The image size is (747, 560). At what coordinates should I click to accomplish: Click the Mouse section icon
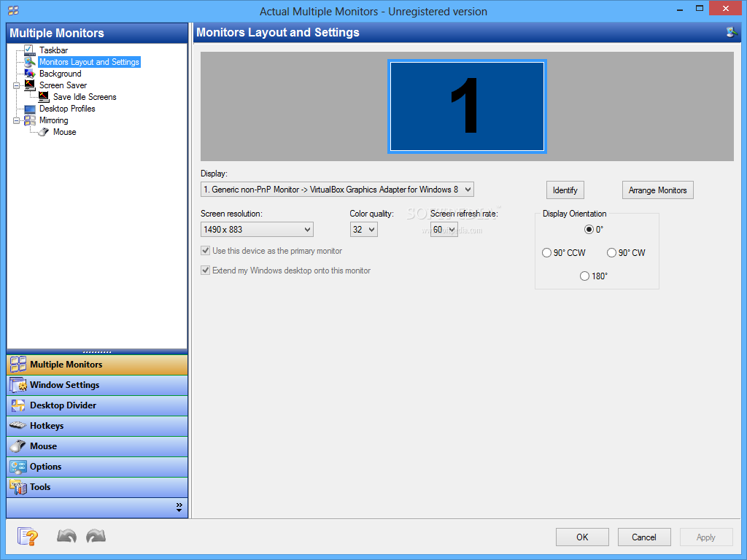(18, 446)
